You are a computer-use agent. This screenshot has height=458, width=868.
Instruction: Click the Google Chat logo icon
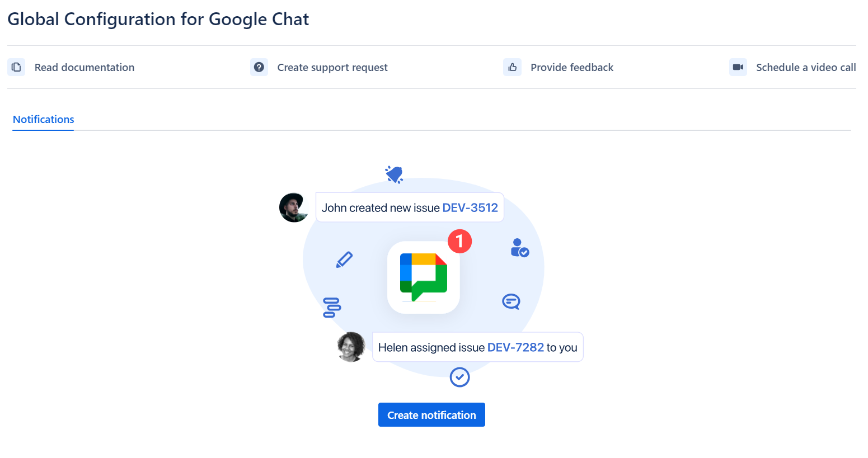(x=424, y=277)
